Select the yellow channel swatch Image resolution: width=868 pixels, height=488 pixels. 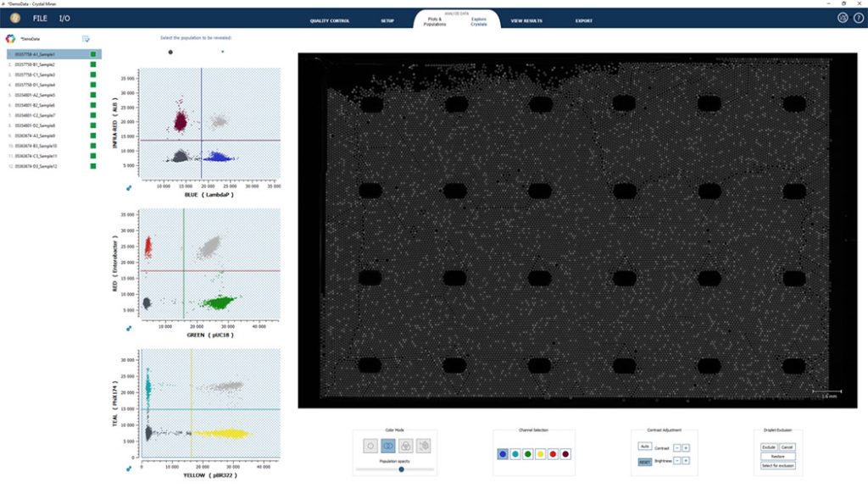coord(541,454)
